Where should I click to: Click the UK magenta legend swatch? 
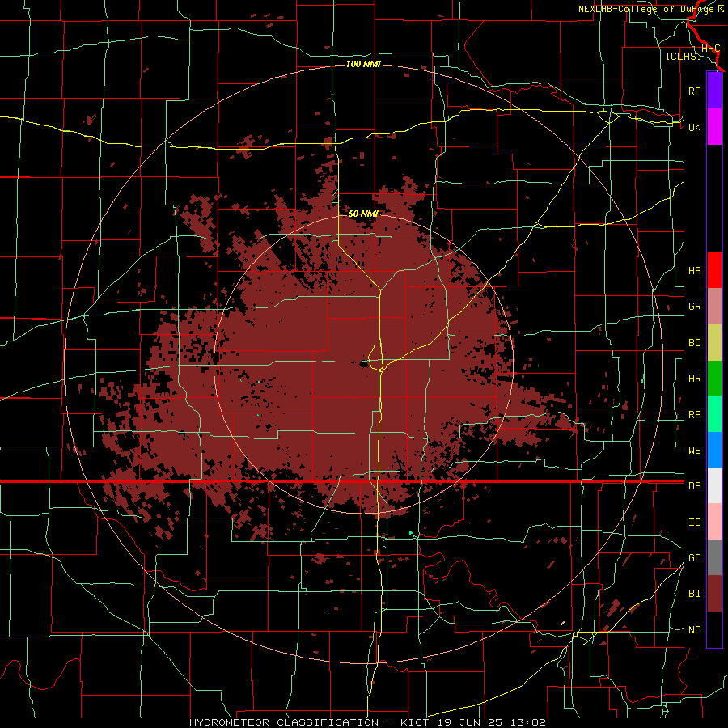click(714, 127)
